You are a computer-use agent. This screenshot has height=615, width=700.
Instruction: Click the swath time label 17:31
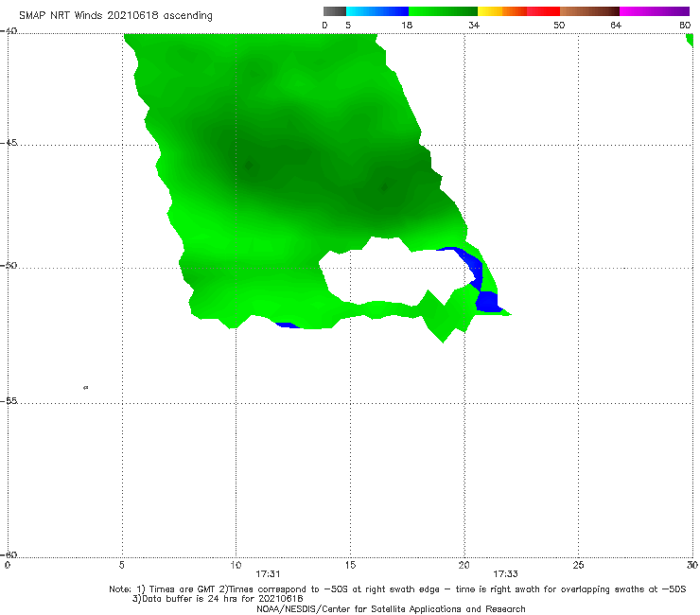(x=268, y=574)
